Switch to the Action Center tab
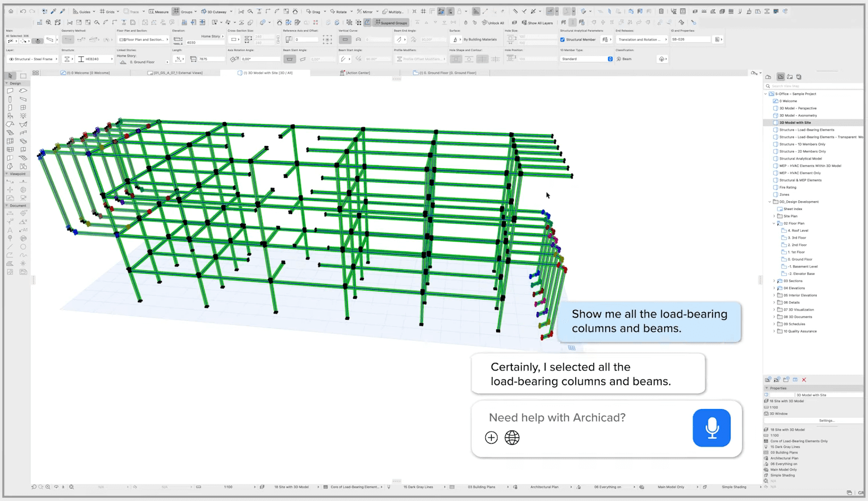 coord(355,73)
